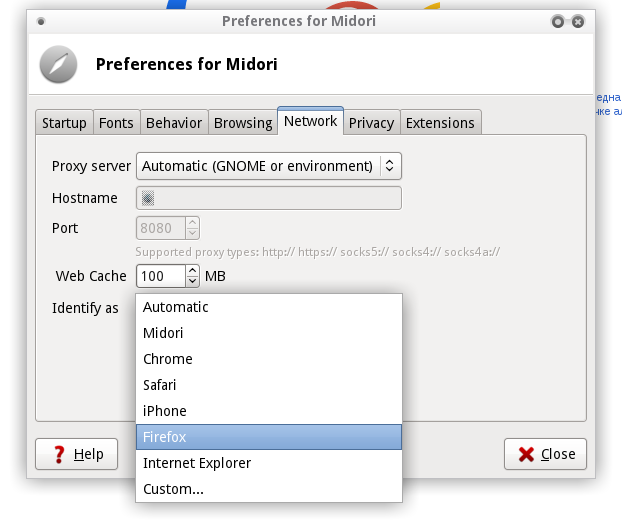Select Custom... user agent entry
This screenshot has height=526, width=622.
(268, 489)
